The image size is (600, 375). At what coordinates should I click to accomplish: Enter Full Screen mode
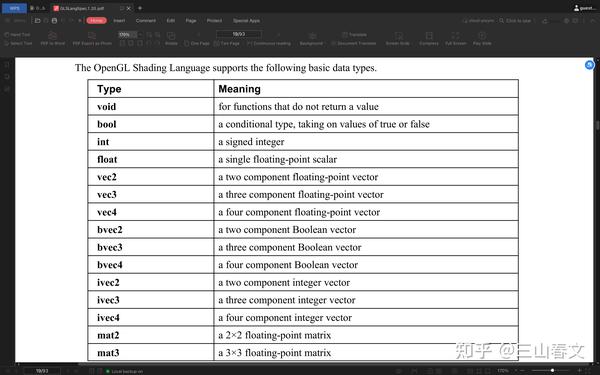coord(455,38)
